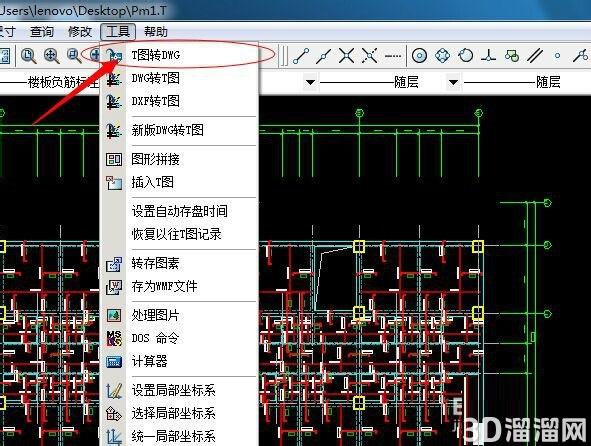Choose 设置局部坐标系 menu item
This screenshot has width=591, height=446.
click(x=179, y=391)
